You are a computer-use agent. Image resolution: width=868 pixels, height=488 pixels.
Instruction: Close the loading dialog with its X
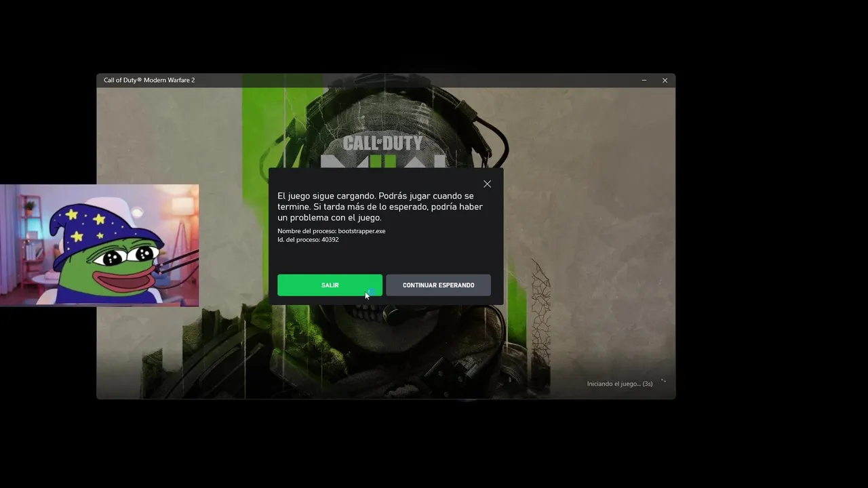[x=487, y=184]
